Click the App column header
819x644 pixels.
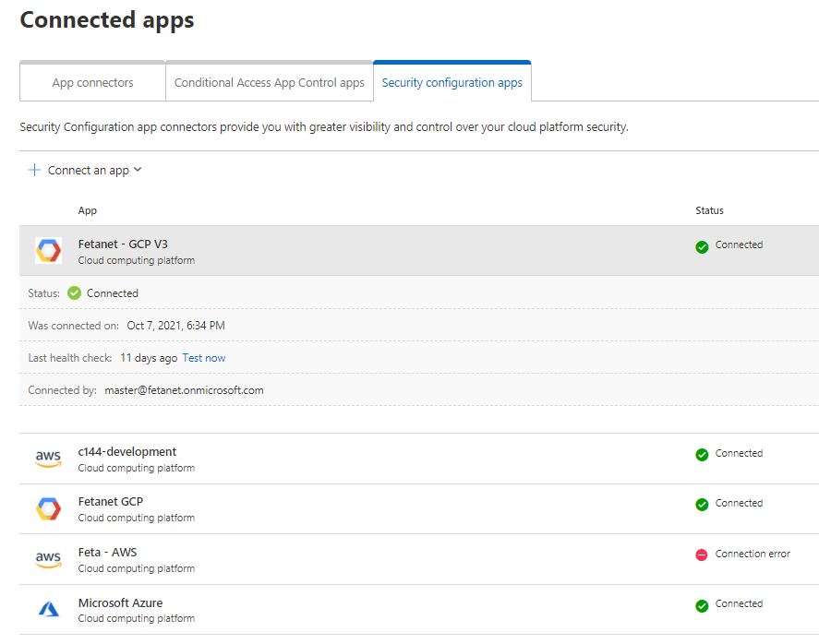point(88,211)
